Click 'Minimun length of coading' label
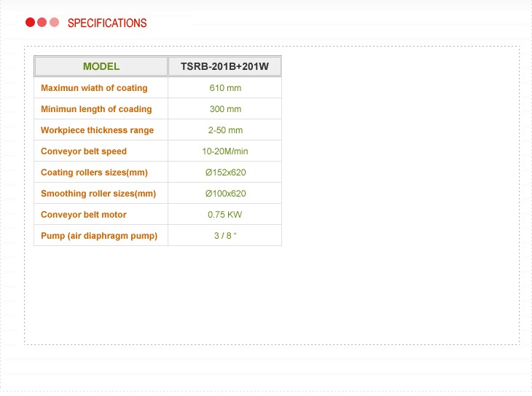The height and width of the screenshot is (396, 532). pos(96,109)
